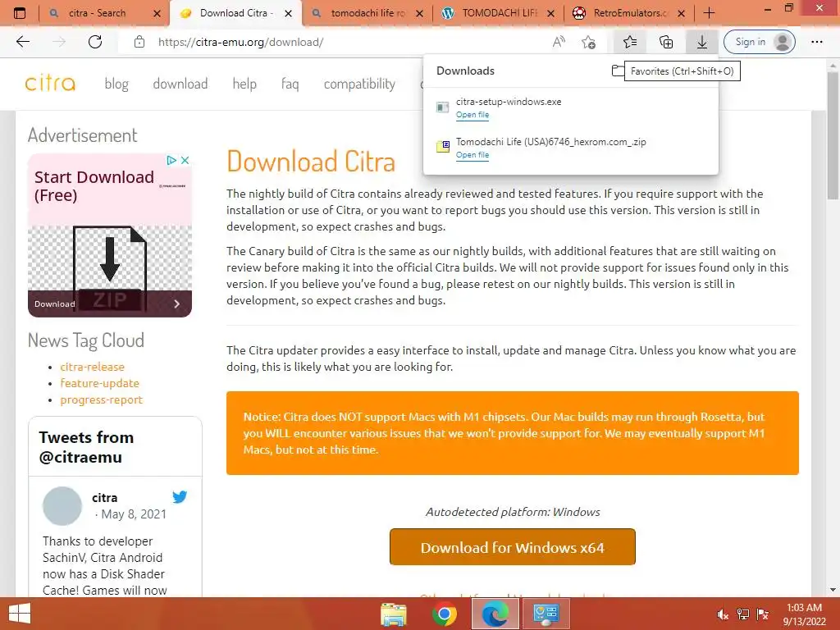Image resolution: width=840 pixels, height=630 pixels.
Task: Click the feature-update tag link
Action: coord(99,383)
